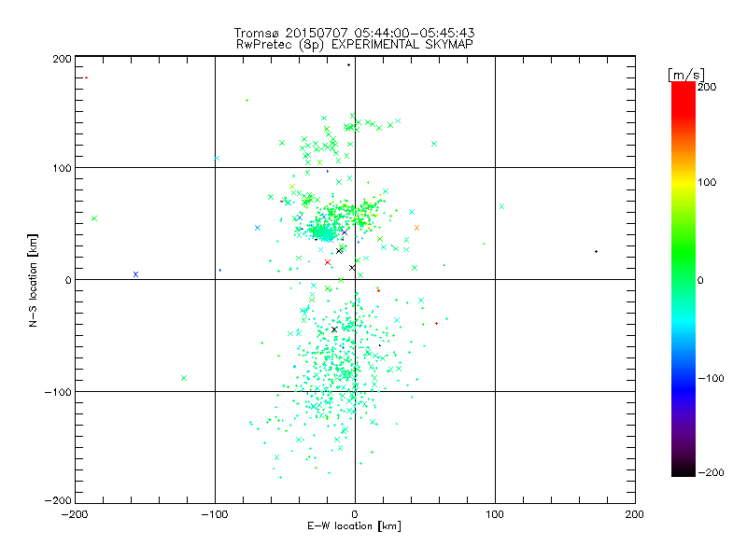Click the red dot in the plot's top-left corner
The width and height of the screenshot is (747, 560).
coord(86,77)
